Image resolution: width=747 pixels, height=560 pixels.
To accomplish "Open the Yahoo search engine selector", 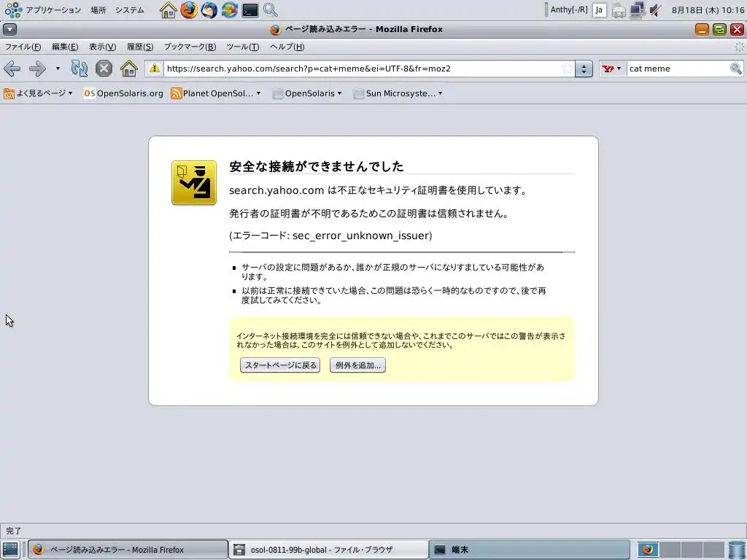I will click(611, 69).
